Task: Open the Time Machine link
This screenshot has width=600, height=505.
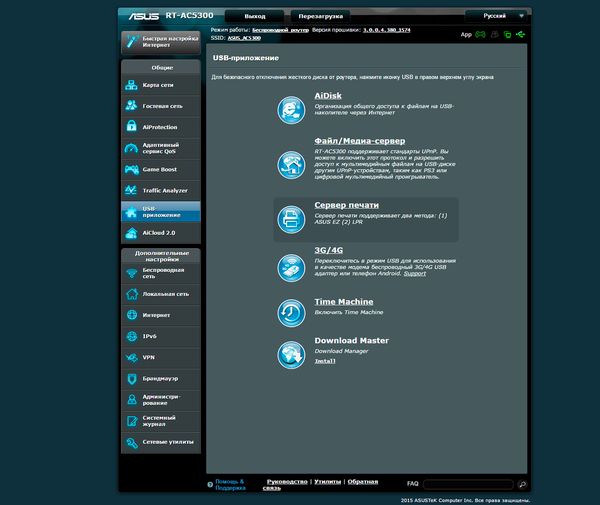Action: tap(344, 302)
